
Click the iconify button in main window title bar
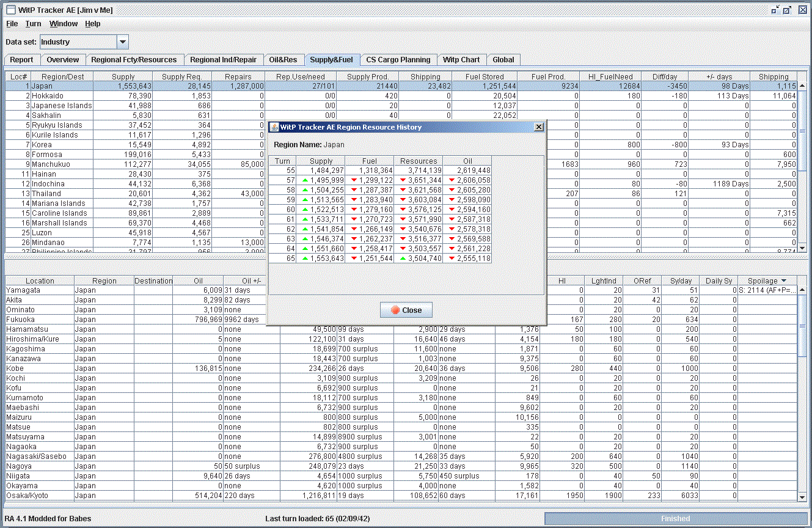(x=775, y=10)
